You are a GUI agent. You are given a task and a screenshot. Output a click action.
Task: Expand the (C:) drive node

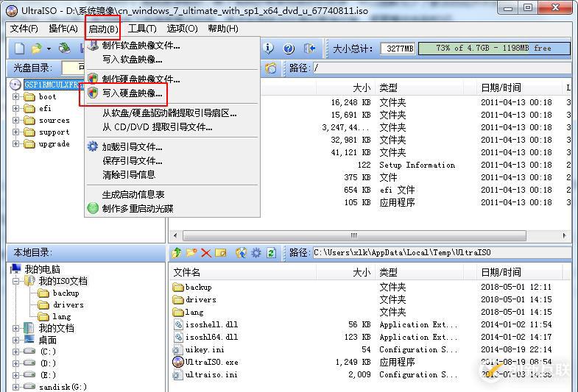[15, 352]
